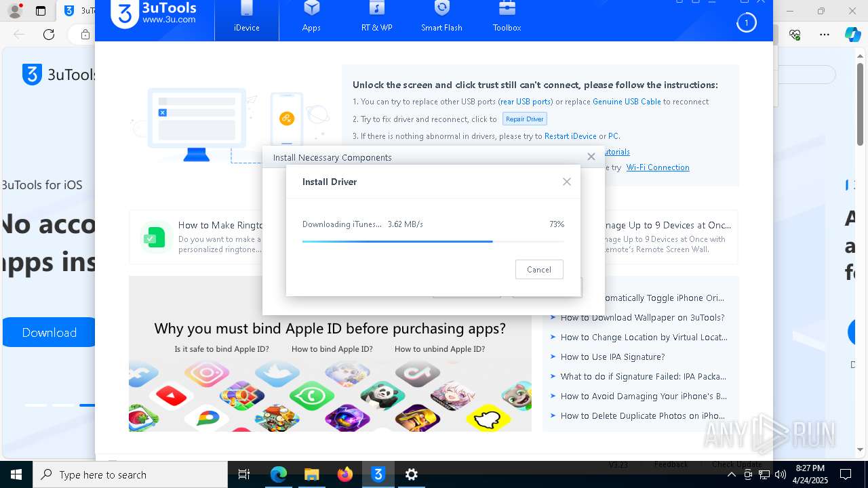Viewport: 868px width, 488px height.
Task: Click the taskbar search box
Action: point(130,474)
